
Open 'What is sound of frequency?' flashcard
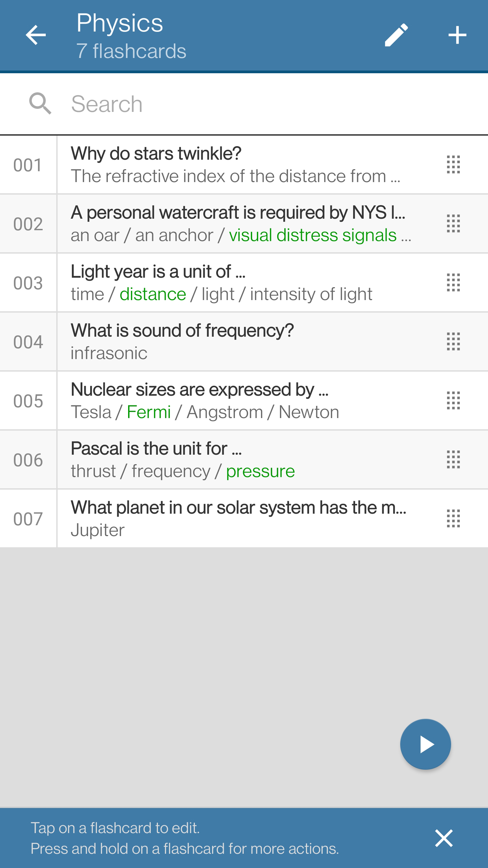(237, 342)
